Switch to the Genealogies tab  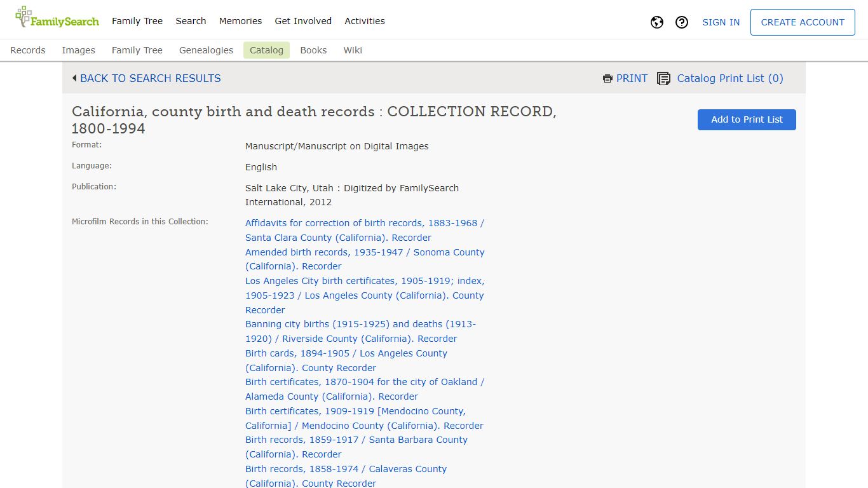click(206, 50)
